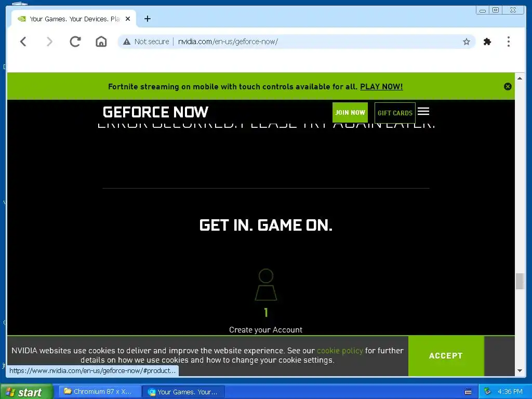Click the Create your Account person icon

(265, 285)
